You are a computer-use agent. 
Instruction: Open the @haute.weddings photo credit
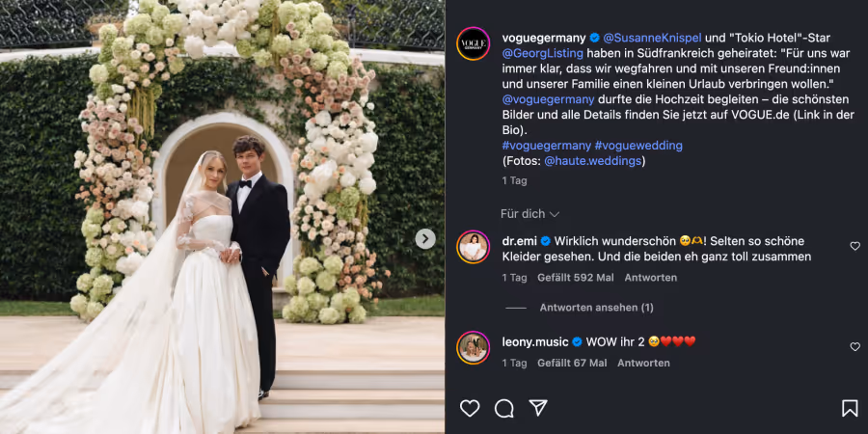[592, 161]
